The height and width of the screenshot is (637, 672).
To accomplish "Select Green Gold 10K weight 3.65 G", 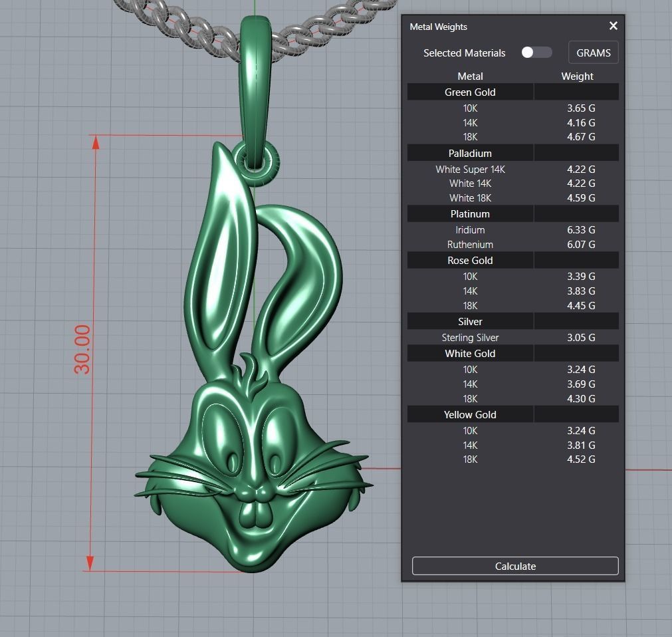I will (581, 108).
